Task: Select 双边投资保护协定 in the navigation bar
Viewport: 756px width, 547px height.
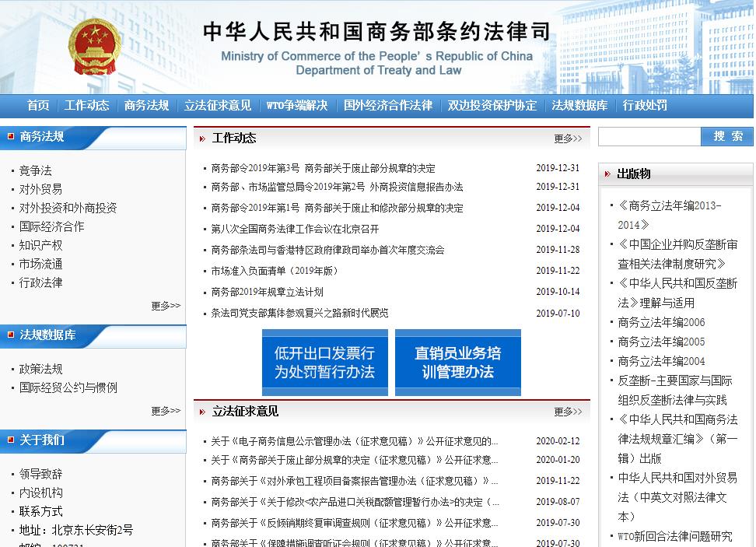Action: 492,106
